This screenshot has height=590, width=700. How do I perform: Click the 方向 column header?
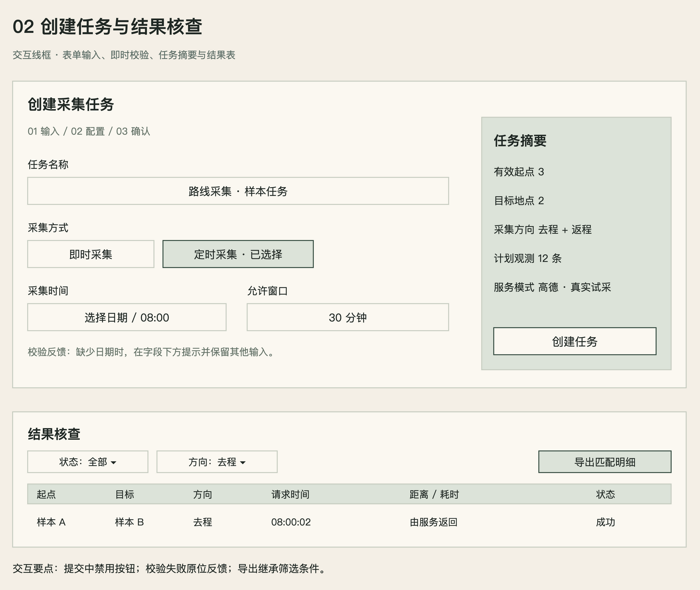[x=202, y=494]
